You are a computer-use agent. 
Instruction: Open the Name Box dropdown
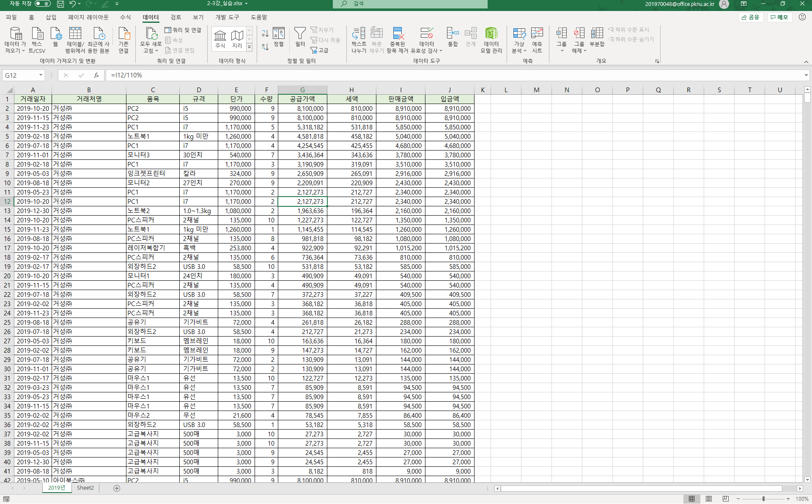click(41, 75)
